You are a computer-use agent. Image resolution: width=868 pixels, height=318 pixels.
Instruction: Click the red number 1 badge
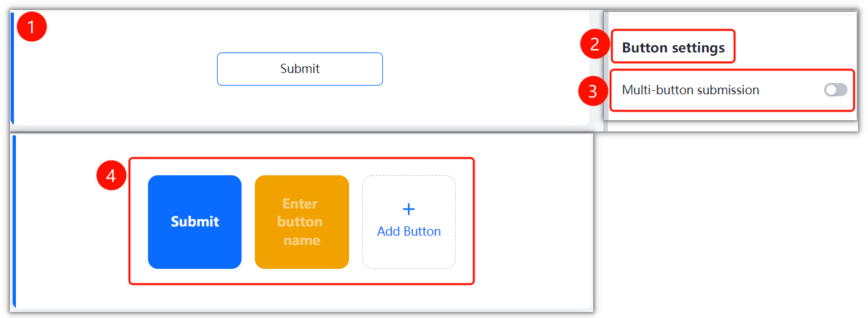click(x=32, y=27)
